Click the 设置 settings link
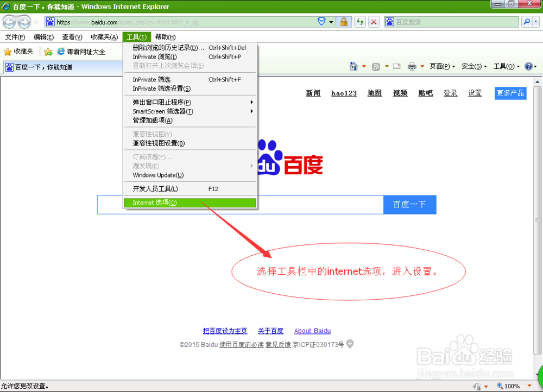Screen dimensions: 543x392 click(475, 93)
